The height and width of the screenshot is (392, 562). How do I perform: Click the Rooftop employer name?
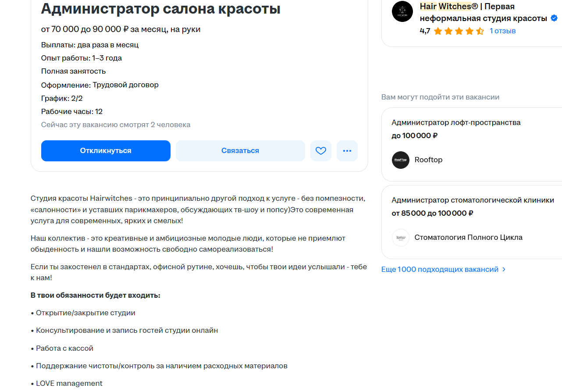click(428, 160)
